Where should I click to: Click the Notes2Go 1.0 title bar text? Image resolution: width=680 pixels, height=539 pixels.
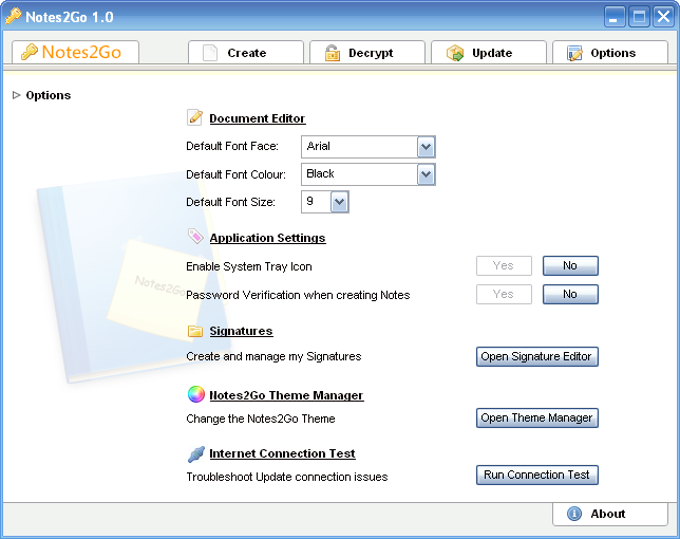69,17
